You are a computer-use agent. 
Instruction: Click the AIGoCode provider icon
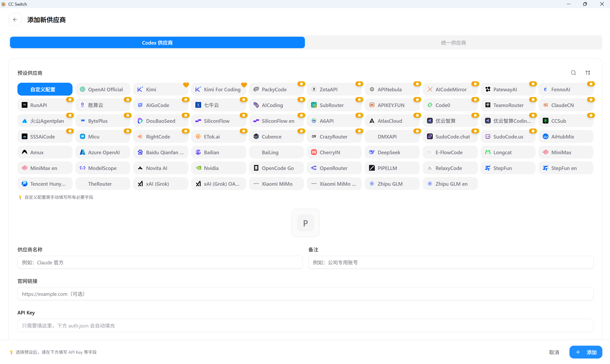tap(140, 105)
